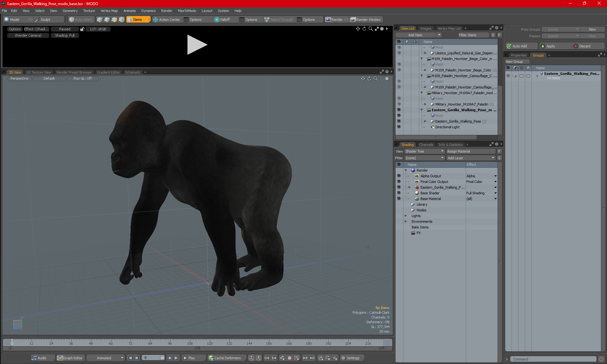Screen dimensions: 607x364
Task: Toggle visibility of Alpha Output layer
Action: (399, 176)
